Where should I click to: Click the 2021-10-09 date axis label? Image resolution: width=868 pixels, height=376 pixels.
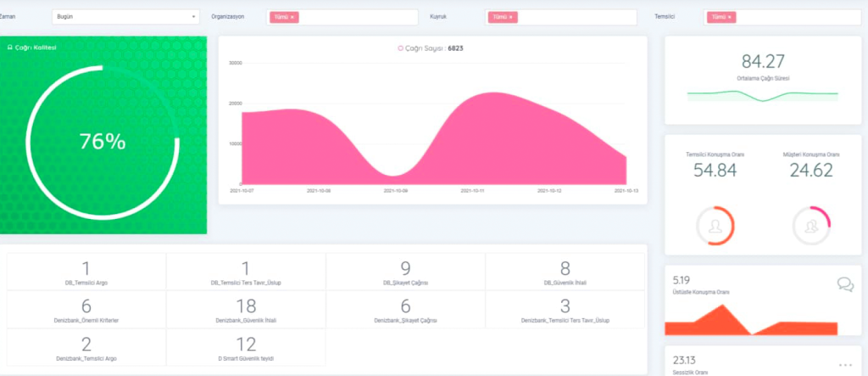pyautogui.click(x=395, y=190)
